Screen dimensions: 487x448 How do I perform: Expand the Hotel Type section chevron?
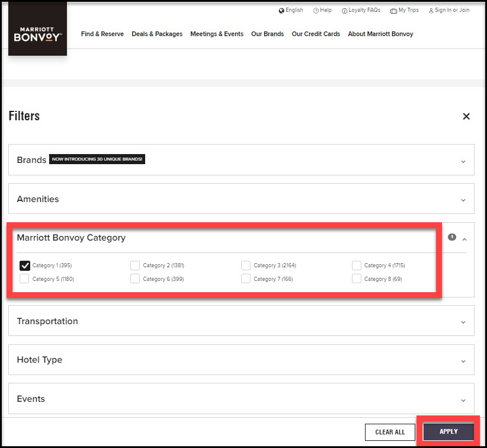(463, 361)
